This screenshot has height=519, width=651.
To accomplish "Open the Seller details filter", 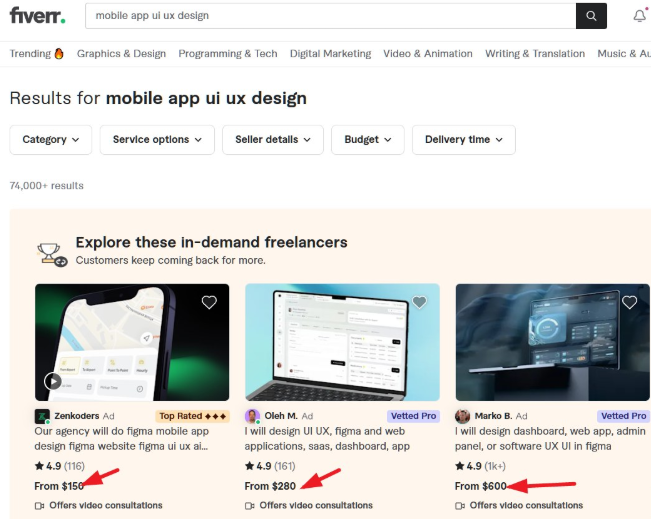I will click(273, 140).
